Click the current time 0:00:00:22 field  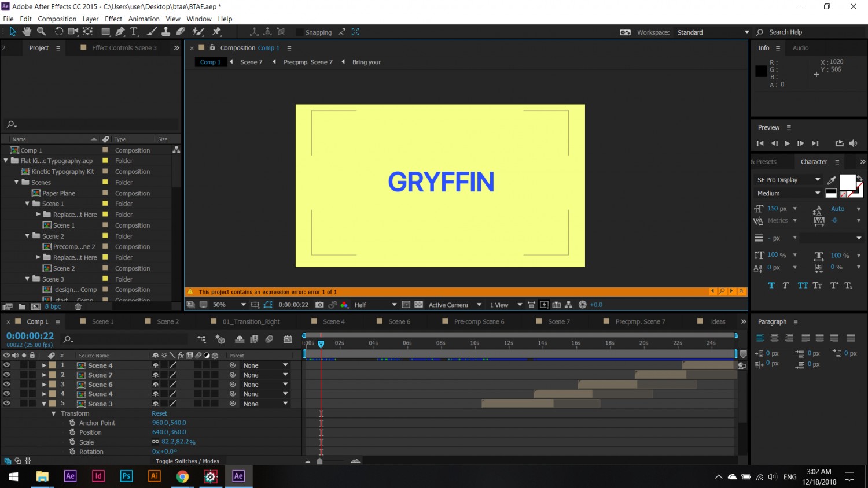tap(30, 335)
